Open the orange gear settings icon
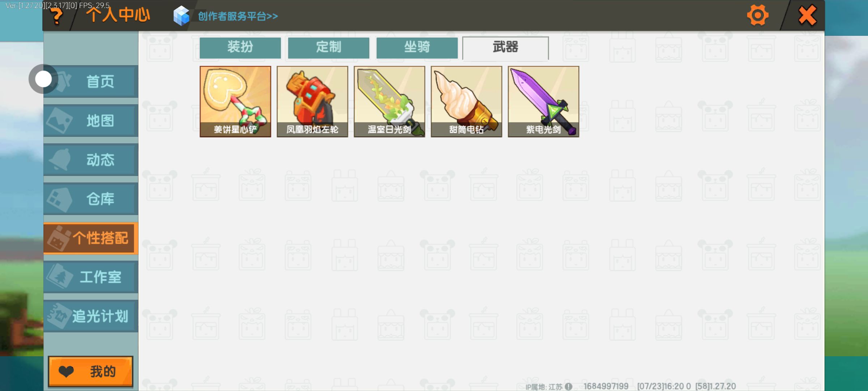The width and height of the screenshot is (868, 391). click(757, 15)
